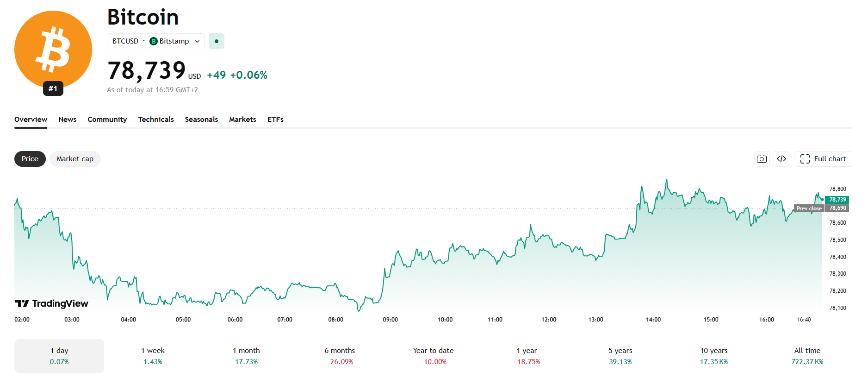Viewport: 868px width, 391px height.
Task: Click the current price label 78,739 on axis
Action: pos(837,200)
